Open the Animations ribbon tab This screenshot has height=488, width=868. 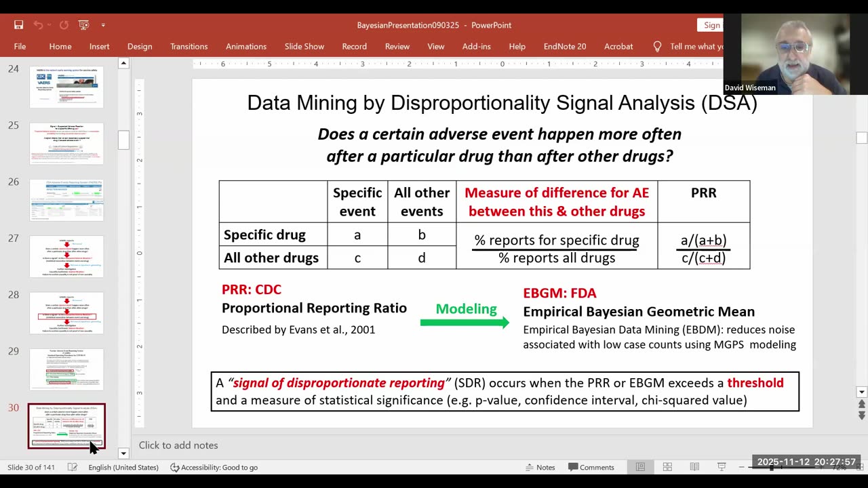(x=246, y=46)
